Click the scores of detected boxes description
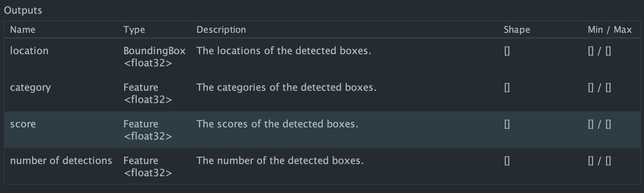This screenshot has height=193, width=644. [277, 124]
